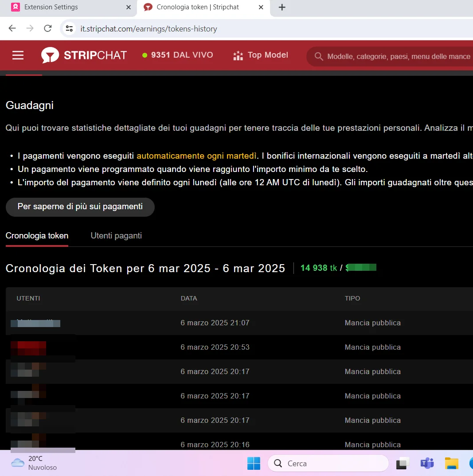Launch Microsoft Teams from taskbar
Image resolution: width=473 pixels, height=476 pixels.
427,464
